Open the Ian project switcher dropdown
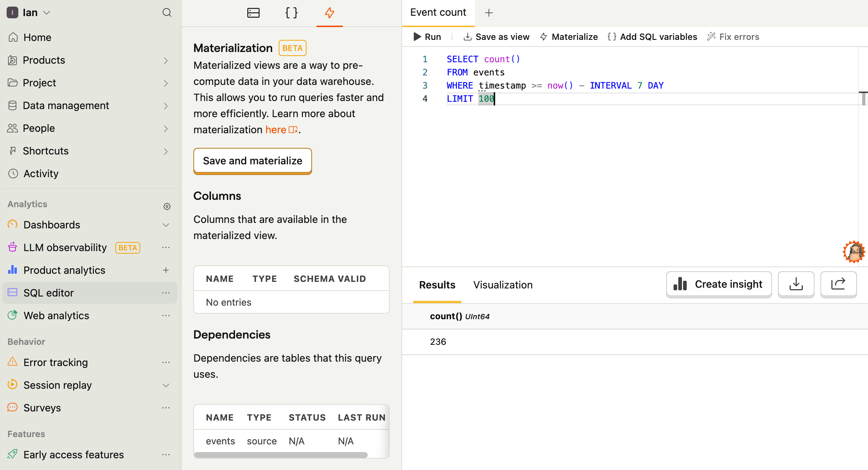The image size is (868, 470). click(29, 13)
